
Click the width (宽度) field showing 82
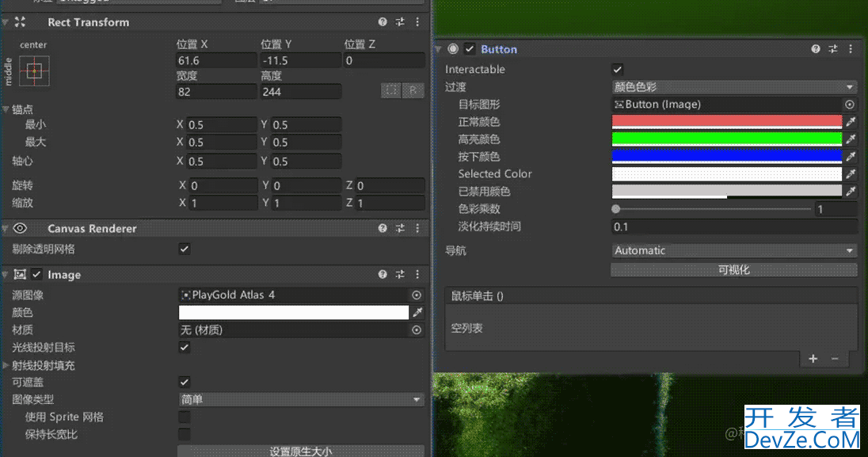pyautogui.click(x=215, y=92)
